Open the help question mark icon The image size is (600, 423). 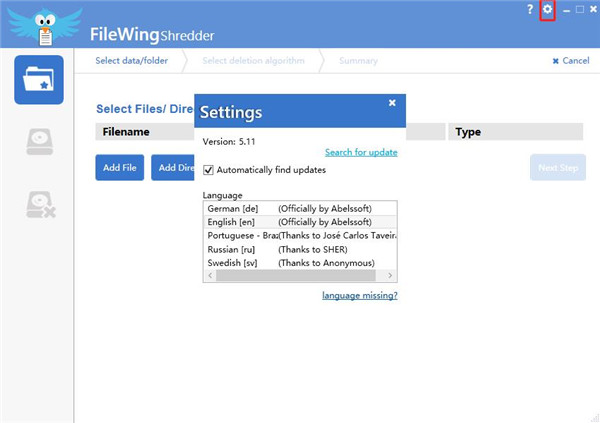click(530, 9)
